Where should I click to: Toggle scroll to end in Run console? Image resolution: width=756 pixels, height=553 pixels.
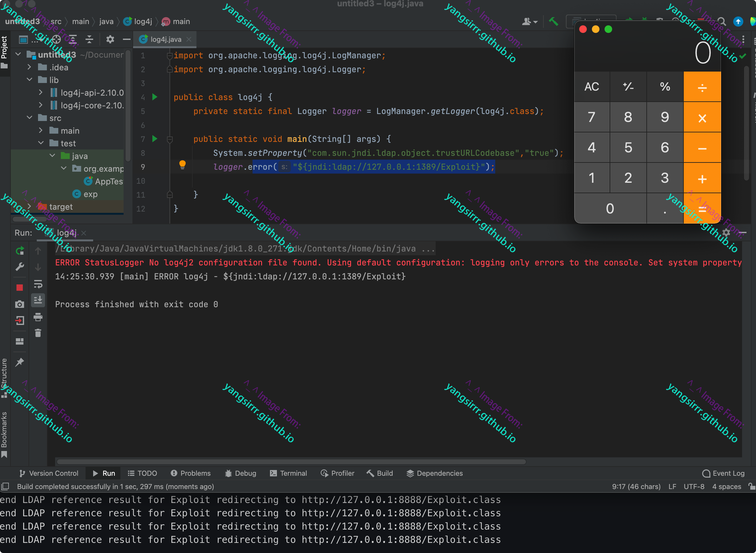pos(38,300)
